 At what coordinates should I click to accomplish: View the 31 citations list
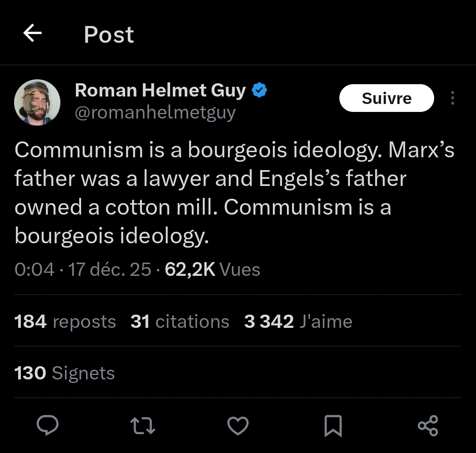(180, 322)
